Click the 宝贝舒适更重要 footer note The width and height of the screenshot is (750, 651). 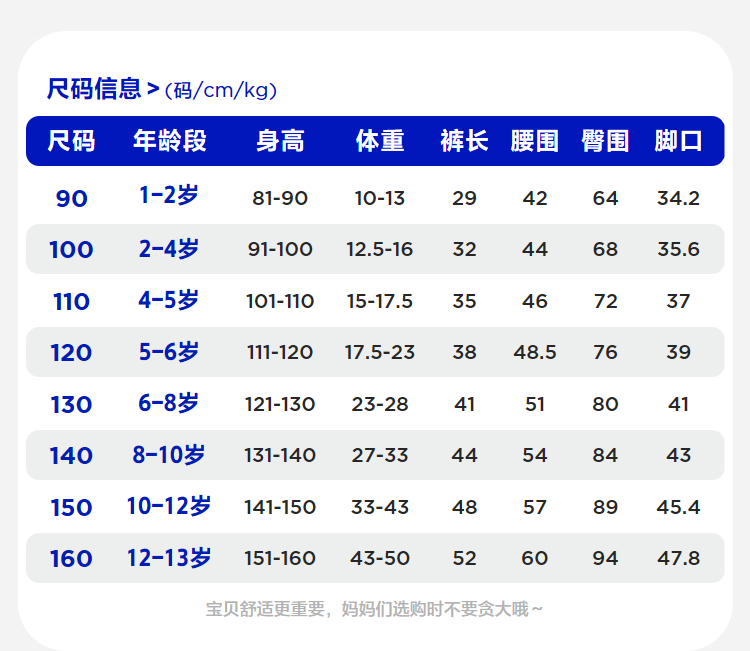click(x=374, y=609)
